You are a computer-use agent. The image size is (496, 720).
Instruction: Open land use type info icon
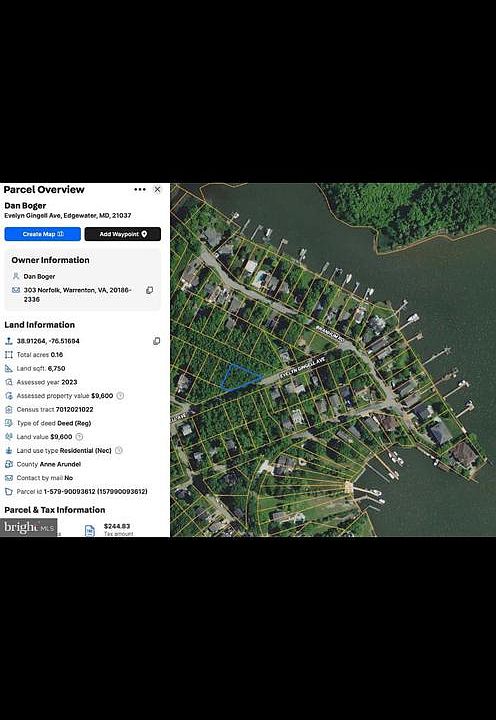pyautogui.click(x=119, y=450)
